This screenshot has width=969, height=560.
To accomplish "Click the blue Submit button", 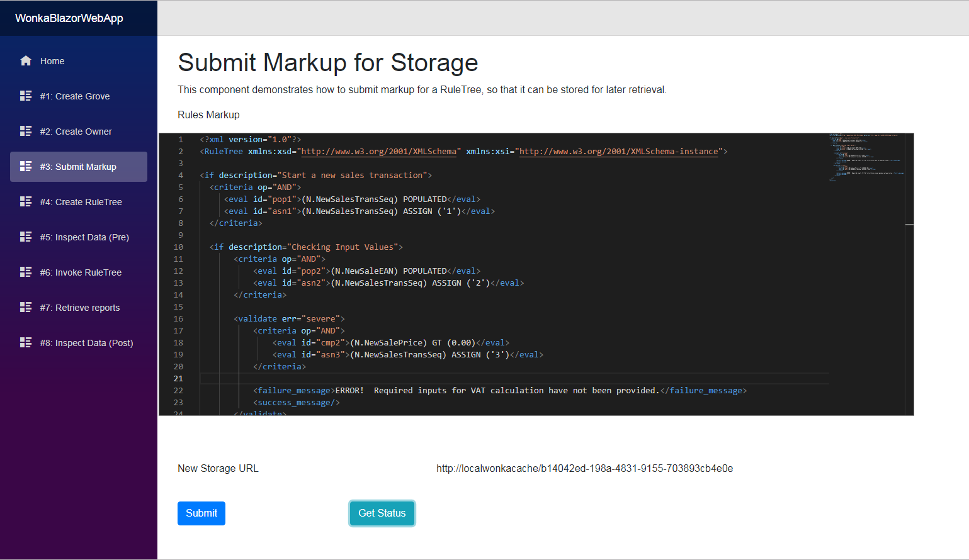I will pyautogui.click(x=201, y=513).
